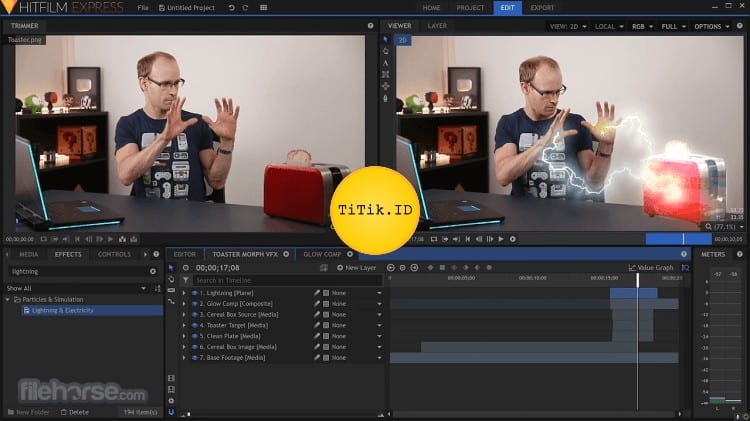Hide the Base Footage layer

[195, 357]
